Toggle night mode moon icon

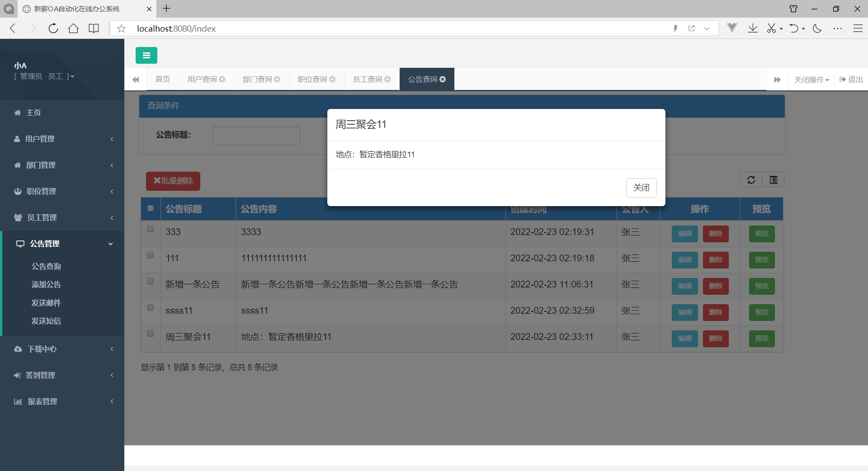817,28
